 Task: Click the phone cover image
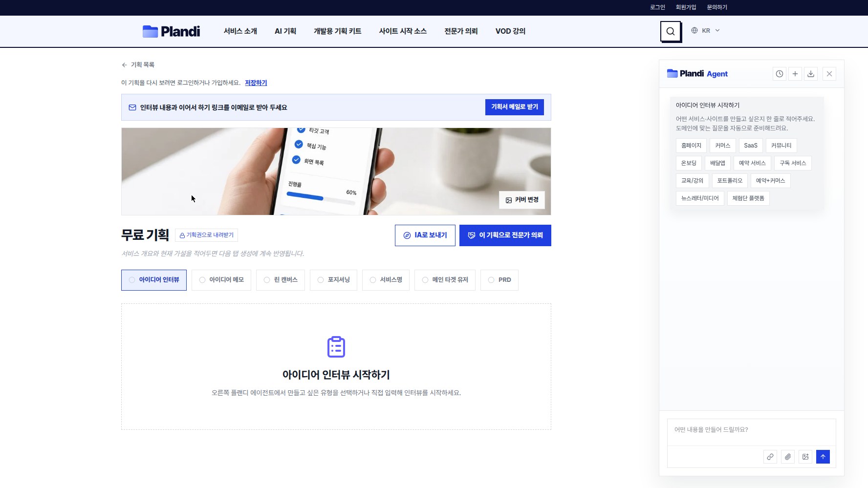pos(336,171)
